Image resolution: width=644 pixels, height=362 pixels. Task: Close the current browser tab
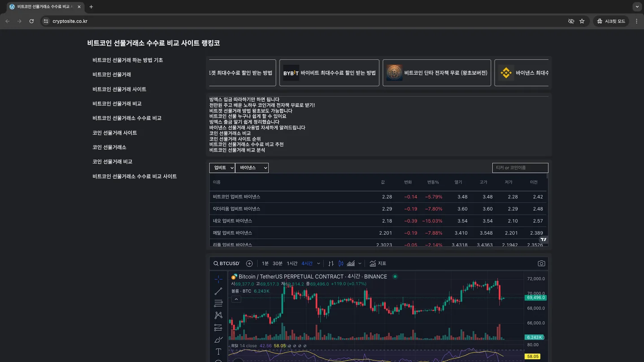[x=79, y=7]
